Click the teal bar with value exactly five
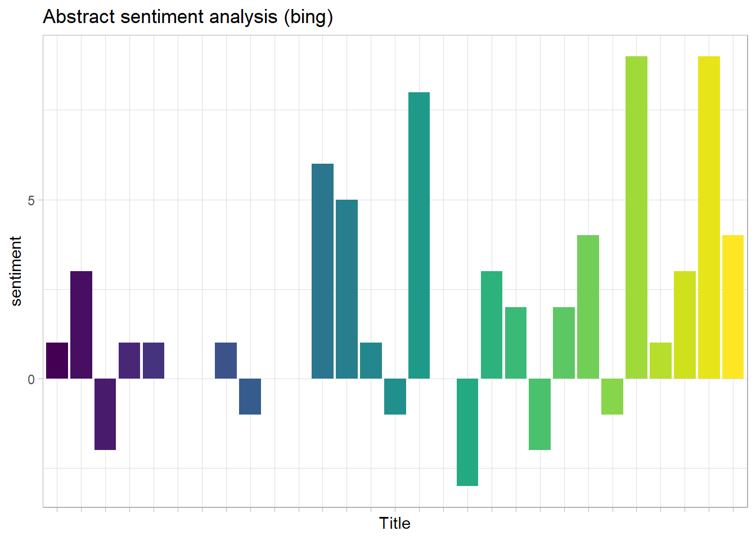Viewport: 756px width, 540px height. click(346, 289)
